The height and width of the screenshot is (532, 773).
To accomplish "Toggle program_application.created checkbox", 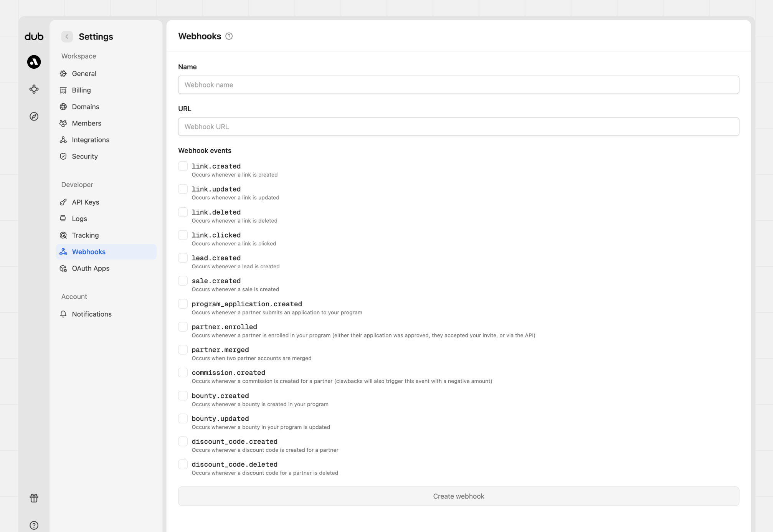I will [183, 304].
